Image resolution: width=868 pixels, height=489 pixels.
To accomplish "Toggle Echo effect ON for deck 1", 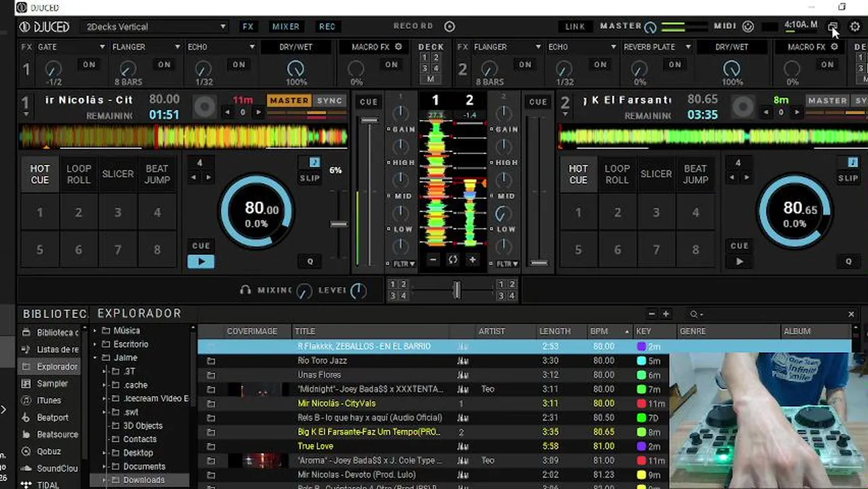I will (x=238, y=65).
